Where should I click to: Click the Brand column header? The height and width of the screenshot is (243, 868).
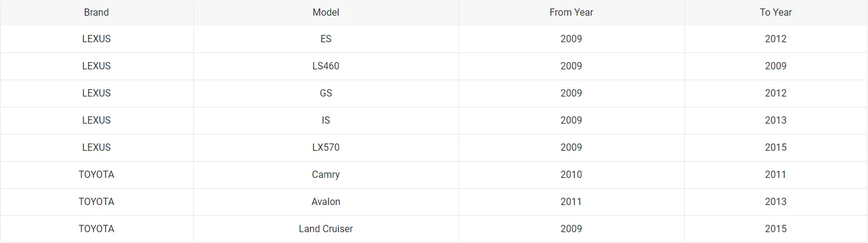96,13
